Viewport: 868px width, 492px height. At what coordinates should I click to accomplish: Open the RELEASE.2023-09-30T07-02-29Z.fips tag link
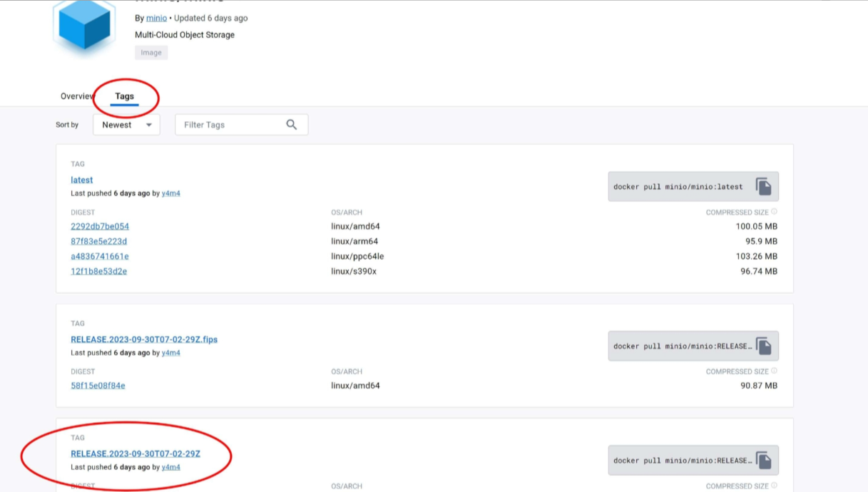pyautogui.click(x=144, y=339)
